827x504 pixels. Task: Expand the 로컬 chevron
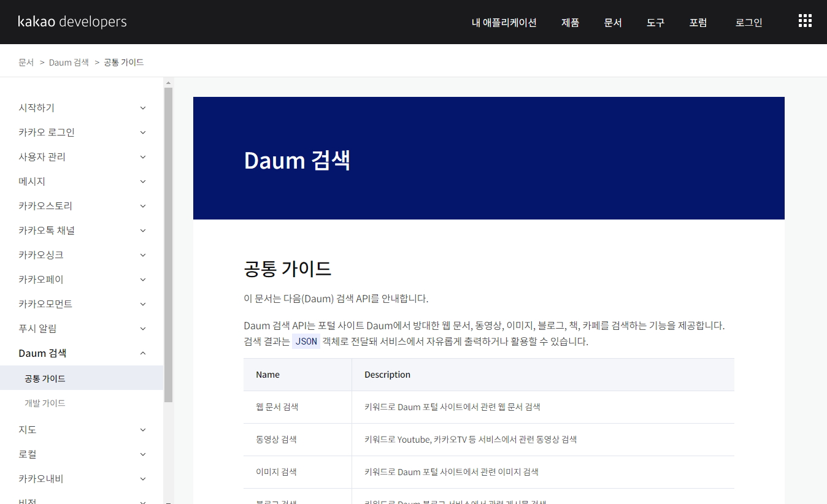(x=143, y=454)
